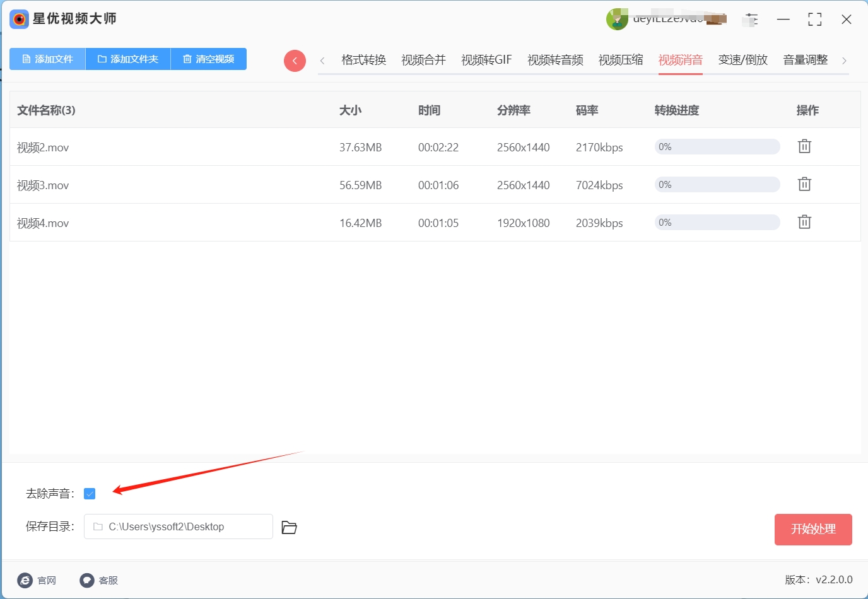Open the settings menu icon in title bar

pos(751,20)
